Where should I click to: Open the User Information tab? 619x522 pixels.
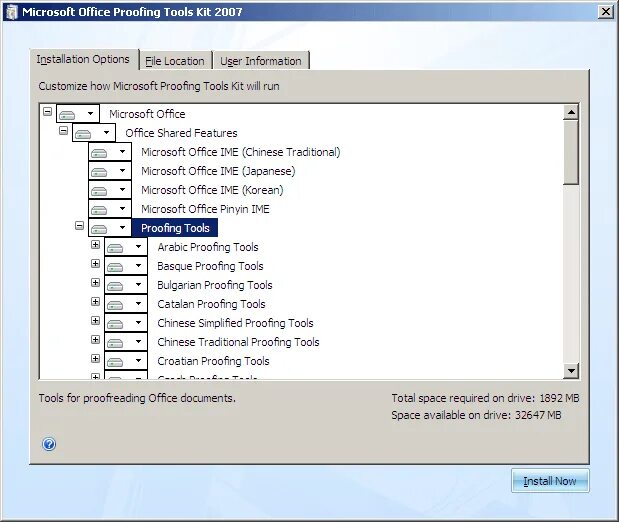point(261,61)
